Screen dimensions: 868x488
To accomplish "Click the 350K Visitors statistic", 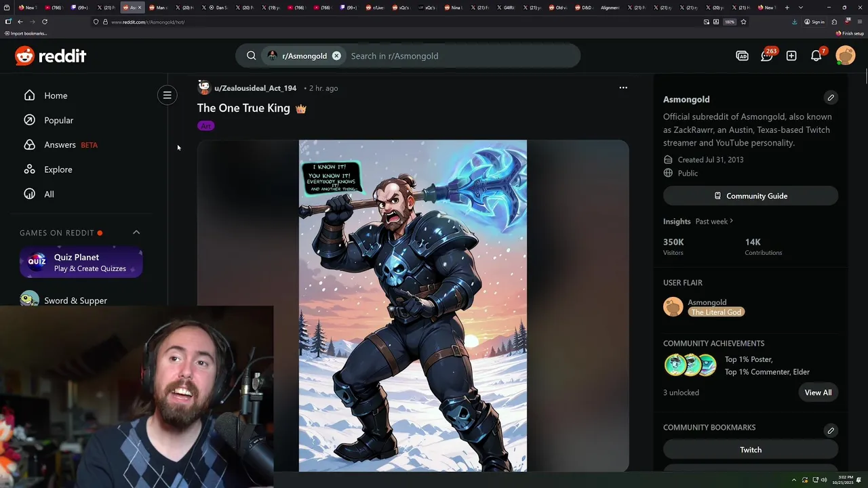I will pyautogui.click(x=673, y=247).
